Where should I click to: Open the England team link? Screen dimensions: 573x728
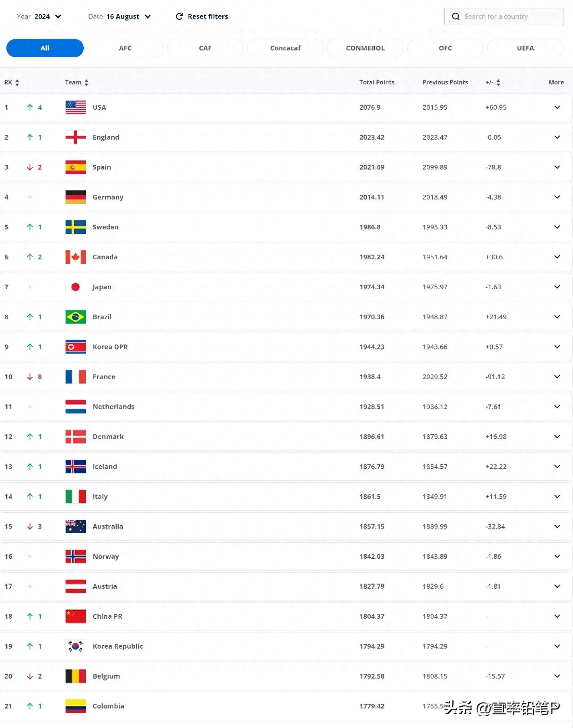106,137
